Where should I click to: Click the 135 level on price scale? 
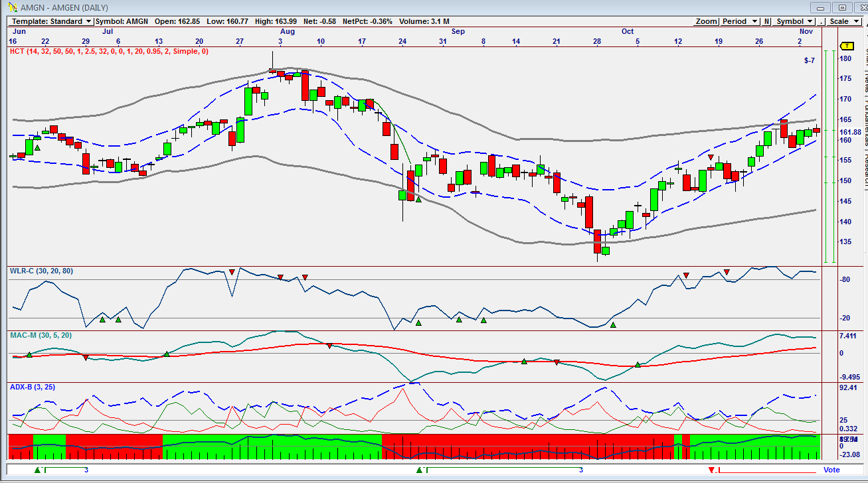pos(845,242)
